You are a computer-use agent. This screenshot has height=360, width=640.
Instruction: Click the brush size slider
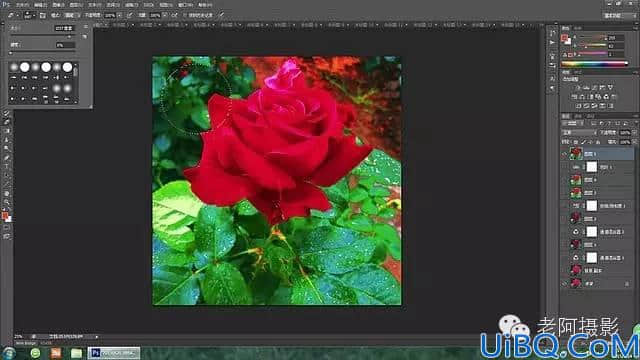coord(43,36)
